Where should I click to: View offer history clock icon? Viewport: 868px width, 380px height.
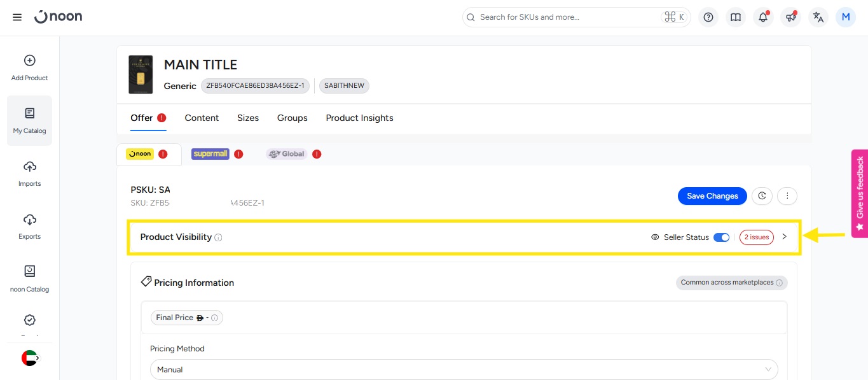pyautogui.click(x=762, y=196)
